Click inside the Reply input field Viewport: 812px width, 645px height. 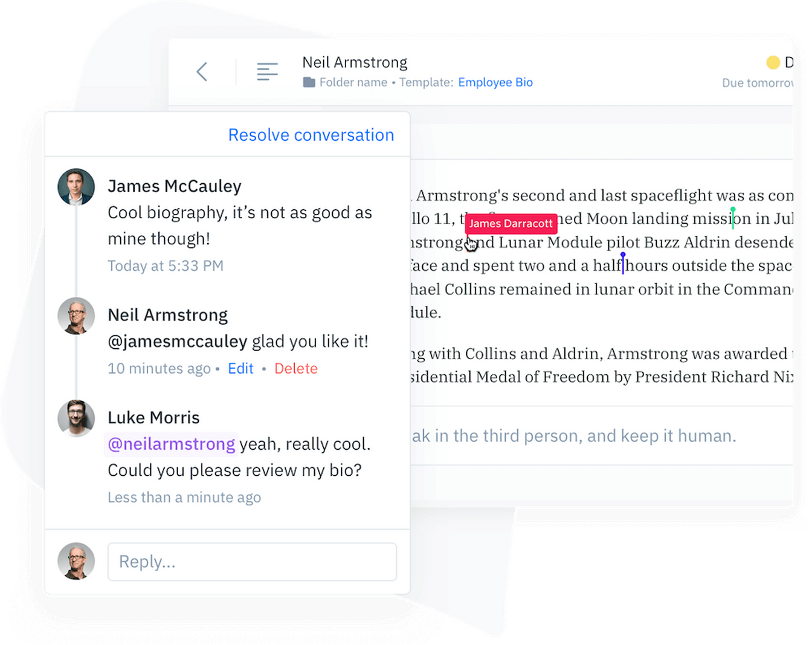[x=251, y=561]
